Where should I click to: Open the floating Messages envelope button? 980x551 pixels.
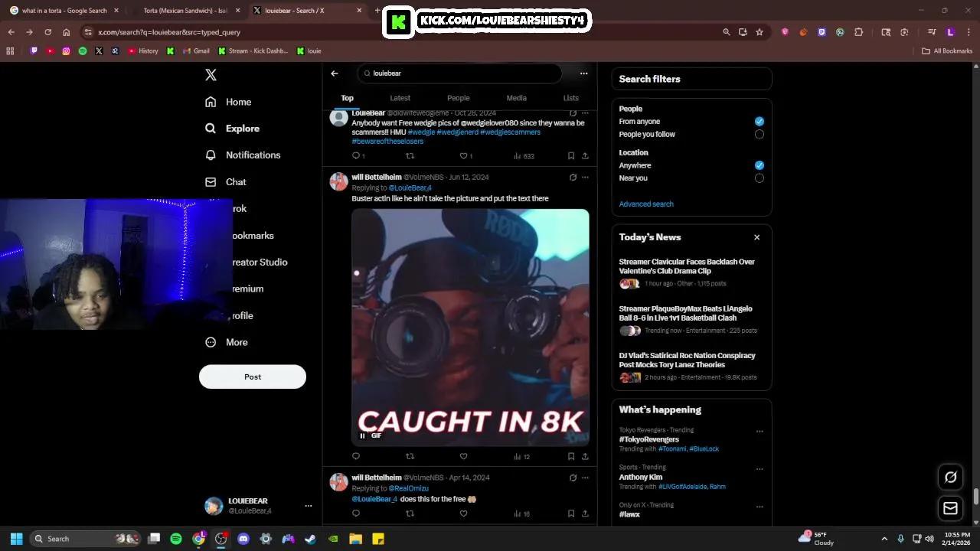[x=950, y=508]
